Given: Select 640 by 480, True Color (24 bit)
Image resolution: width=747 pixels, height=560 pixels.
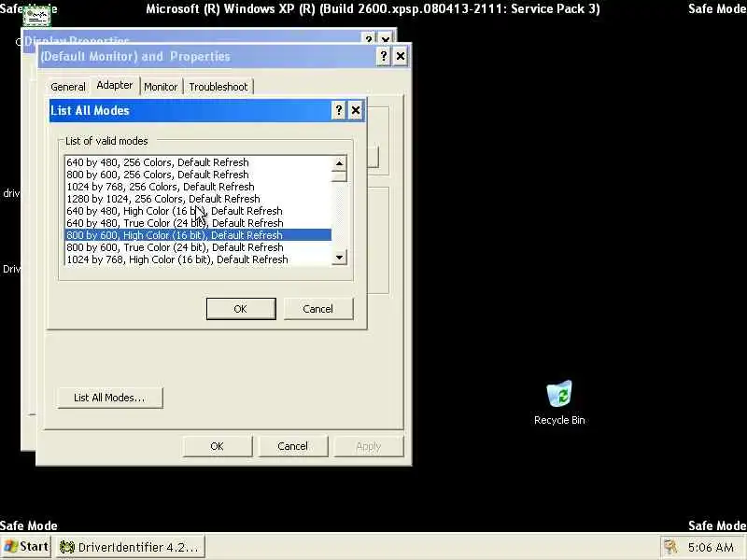Looking at the screenshot, I should pos(198,223).
